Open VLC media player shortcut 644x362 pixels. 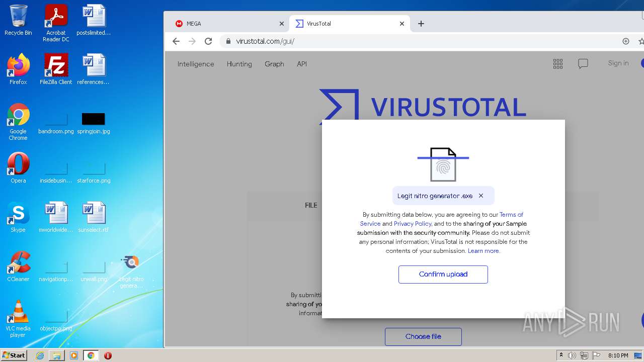[18, 319]
